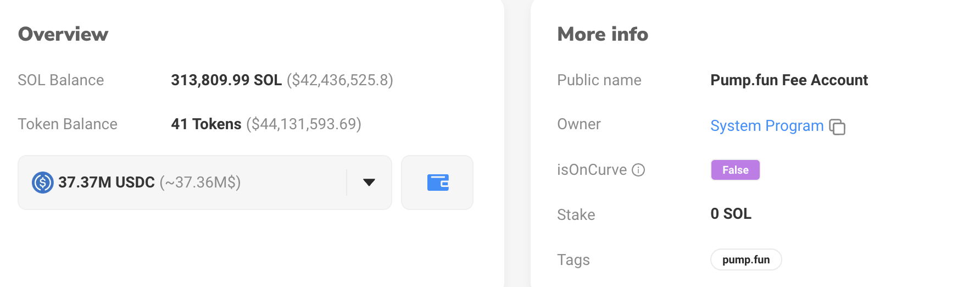This screenshot has width=980, height=287.
Task: Click the approximate 37.36M$ value text
Action: (200, 183)
